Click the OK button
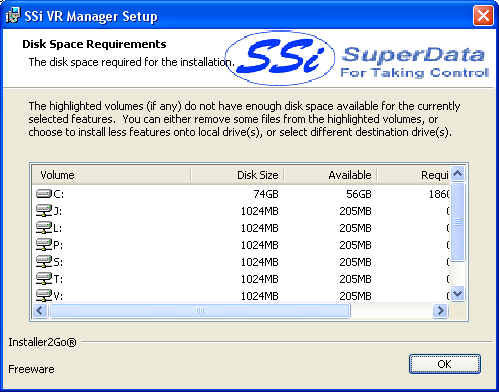The width and height of the screenshot is (499, 392). pyautogui.click(x=445, y=364)
